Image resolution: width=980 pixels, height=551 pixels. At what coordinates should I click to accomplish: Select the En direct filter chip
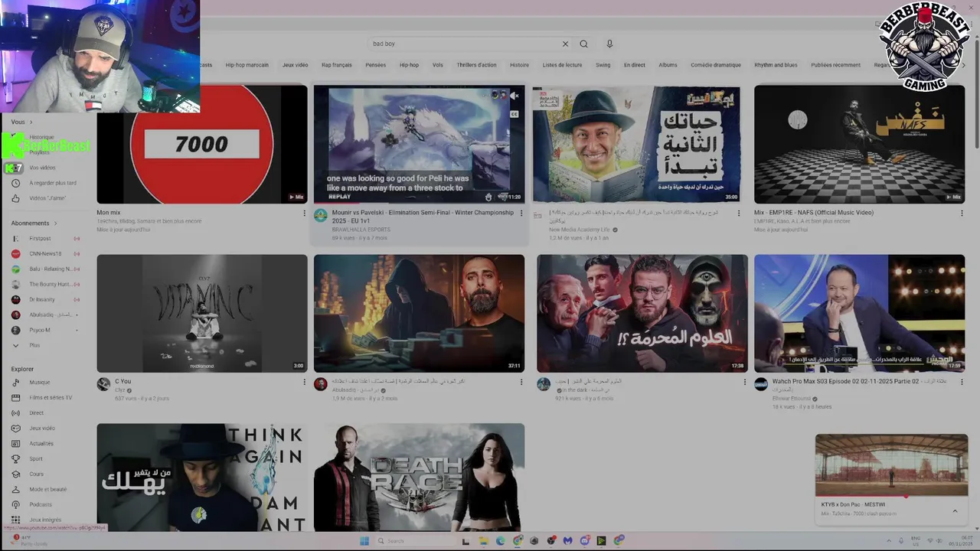pos(634,65)
